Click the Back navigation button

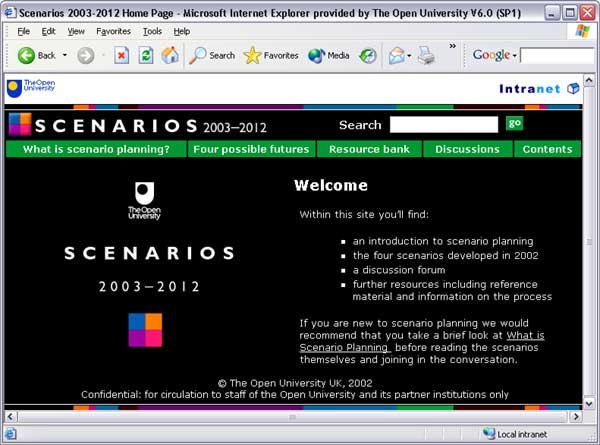(36, 56)
